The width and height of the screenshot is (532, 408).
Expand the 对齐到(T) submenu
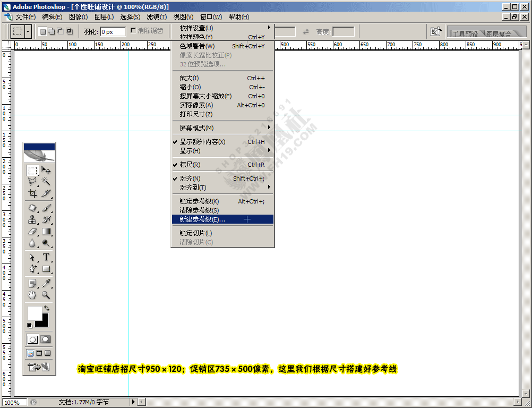tap(222, 188)
